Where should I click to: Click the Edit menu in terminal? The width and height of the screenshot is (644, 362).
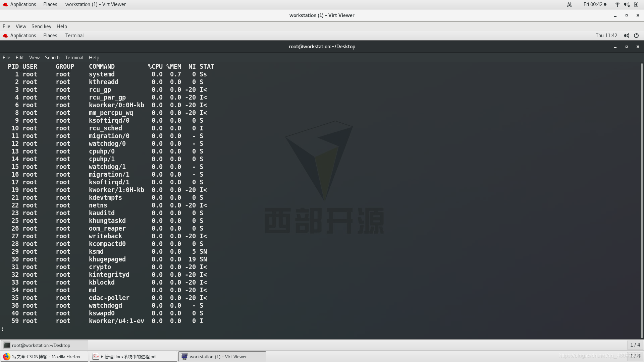20,57
